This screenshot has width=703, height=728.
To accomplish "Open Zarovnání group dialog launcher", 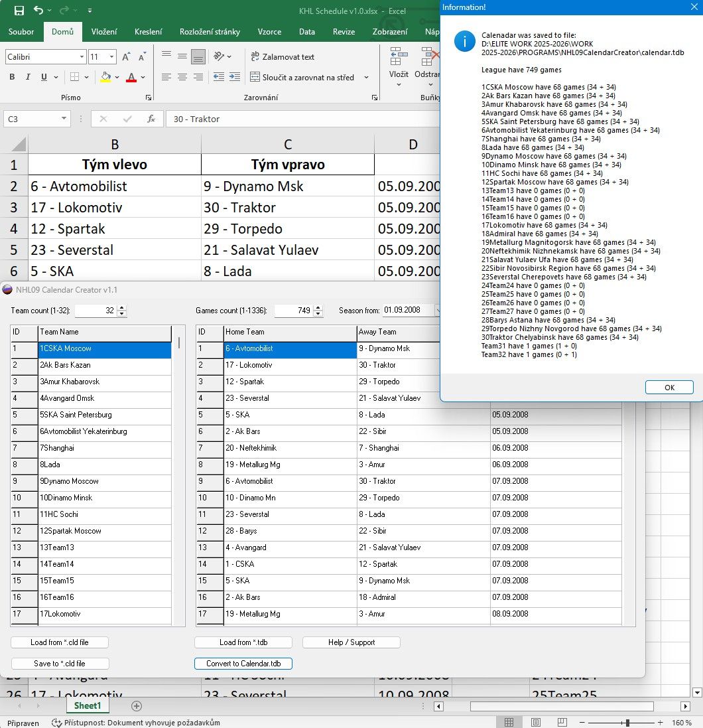I will point(375,98).
